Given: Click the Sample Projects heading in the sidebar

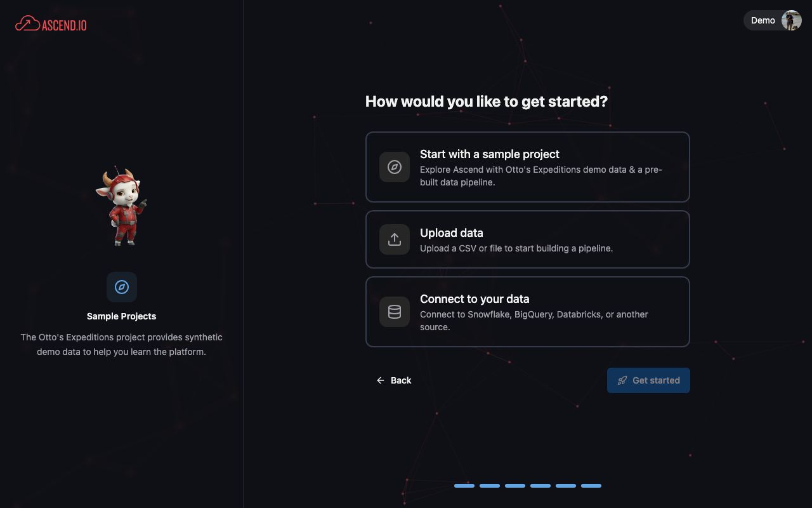Looking at the screenshot, I should point(121,316).
